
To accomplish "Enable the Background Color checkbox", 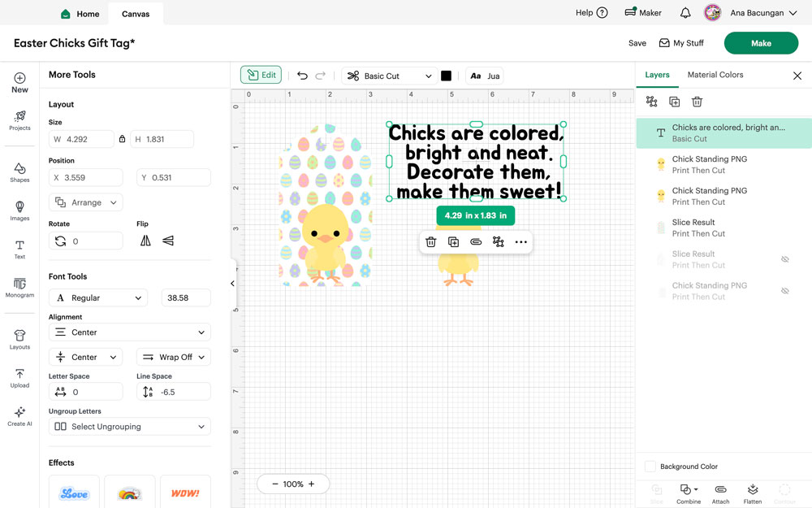I will [650, 466].
